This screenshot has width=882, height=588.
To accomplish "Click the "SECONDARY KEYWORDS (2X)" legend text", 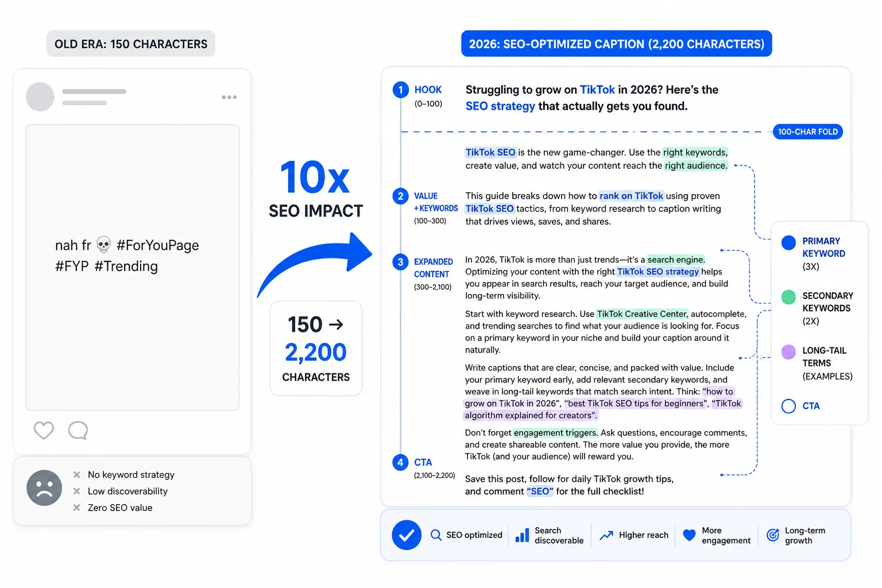I will [827, 308].
